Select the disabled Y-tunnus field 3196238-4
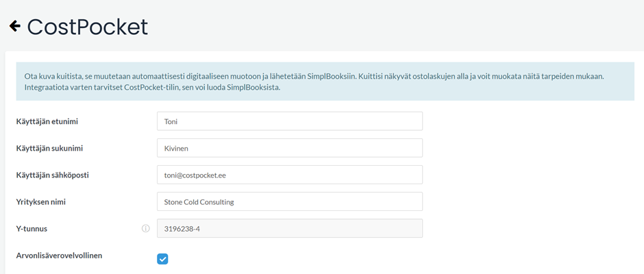Image resolution: width=644 pixels, height=274 pixels. pos(290,228)
